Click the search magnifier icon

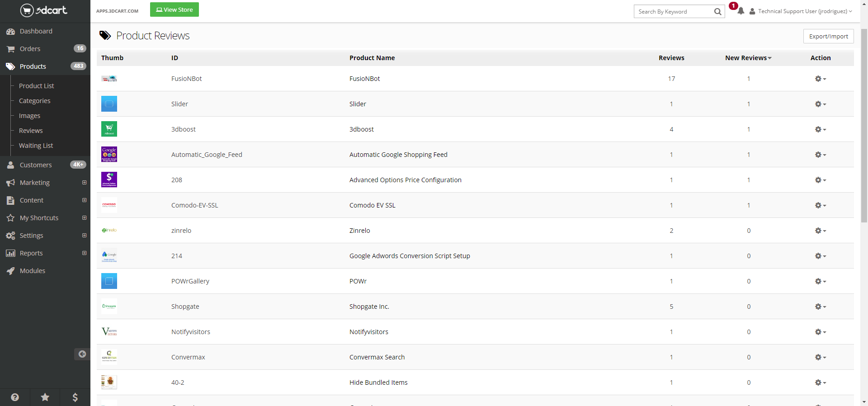(x=717, y=12)
